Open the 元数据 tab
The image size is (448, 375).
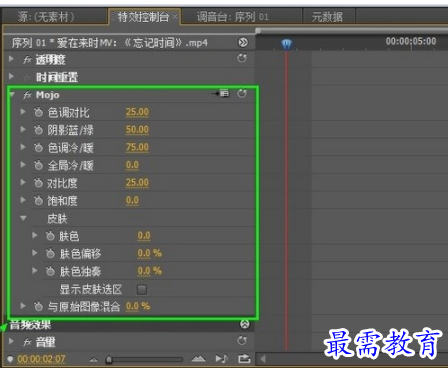[x=327, y=17]
